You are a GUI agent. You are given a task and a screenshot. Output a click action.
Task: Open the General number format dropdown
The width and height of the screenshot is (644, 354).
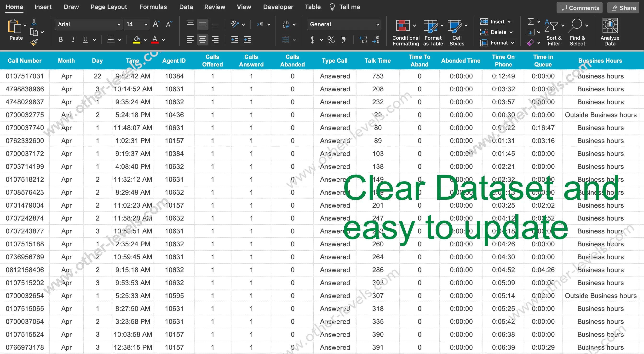click(x=378, y=24)
